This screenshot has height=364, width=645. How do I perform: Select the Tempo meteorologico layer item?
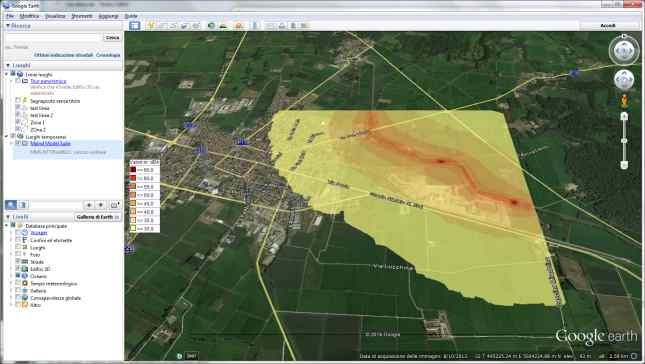click(x=53, y=283)
